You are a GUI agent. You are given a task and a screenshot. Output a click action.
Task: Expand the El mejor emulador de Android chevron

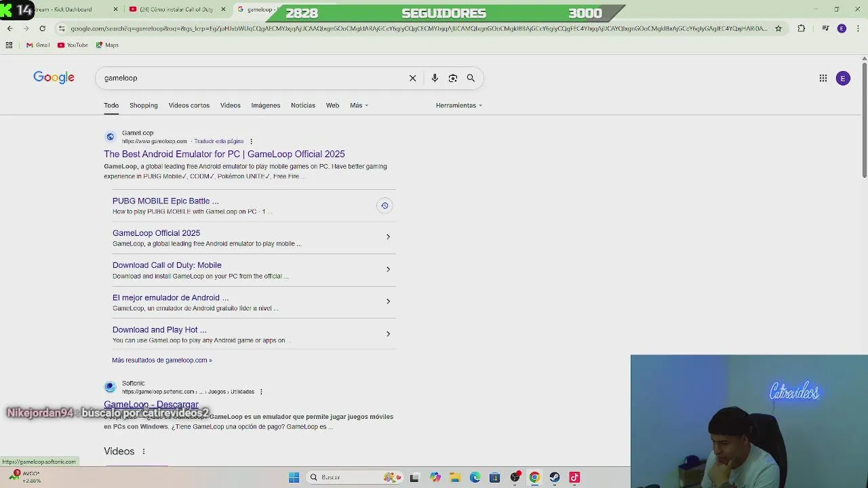click(388, 301)
